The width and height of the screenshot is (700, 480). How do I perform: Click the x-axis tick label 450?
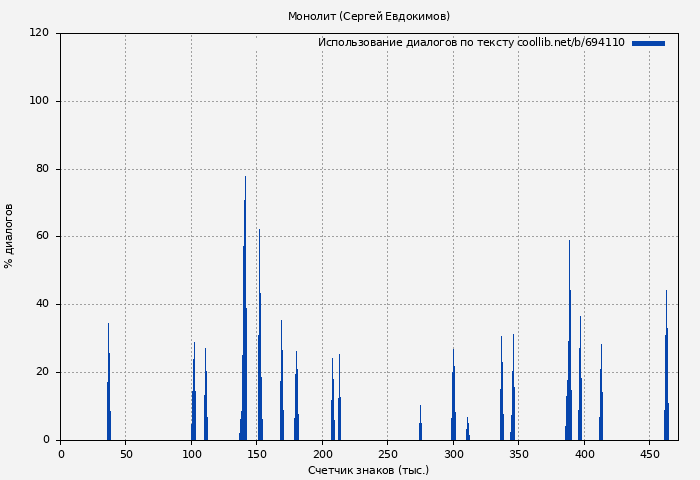click(x=649, y=454)
